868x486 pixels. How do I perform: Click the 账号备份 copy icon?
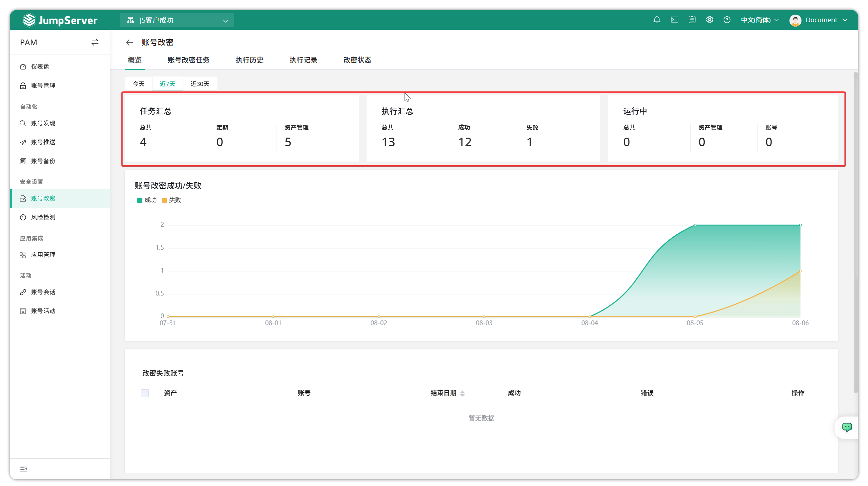point(23,161)
